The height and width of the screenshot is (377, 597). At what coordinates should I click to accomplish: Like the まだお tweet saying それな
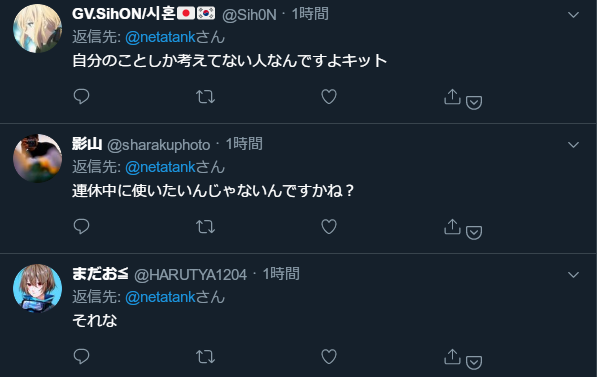coord(329,356)
